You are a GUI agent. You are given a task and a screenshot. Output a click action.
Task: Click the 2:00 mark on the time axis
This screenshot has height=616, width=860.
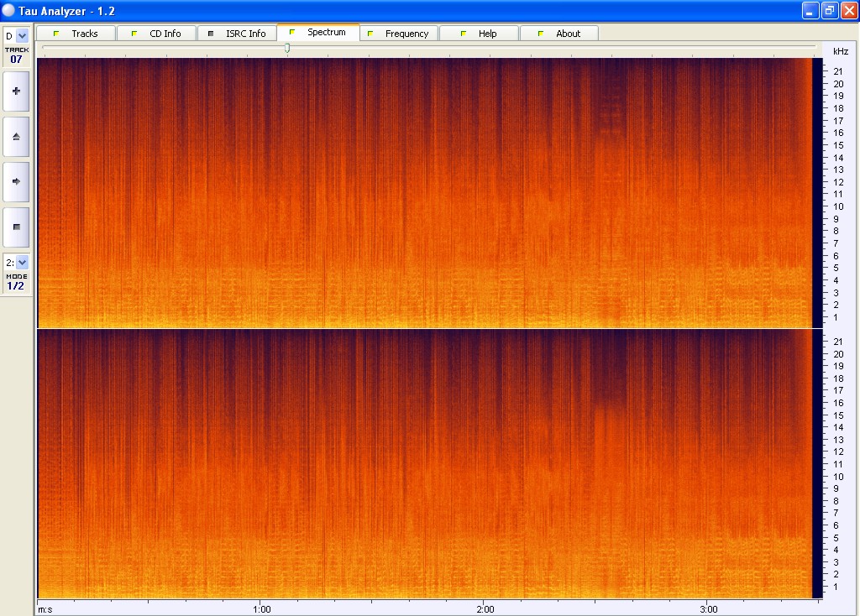pos(484,608)
